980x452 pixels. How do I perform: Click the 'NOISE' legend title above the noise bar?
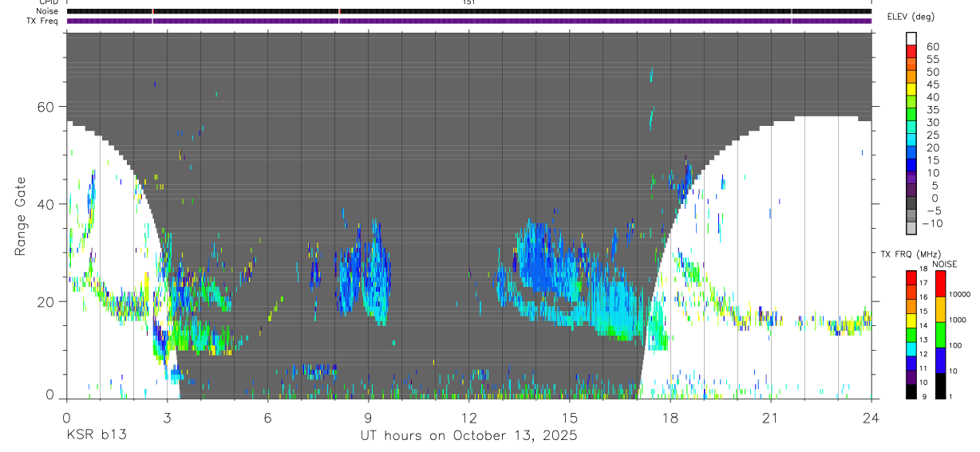[945, 264]
